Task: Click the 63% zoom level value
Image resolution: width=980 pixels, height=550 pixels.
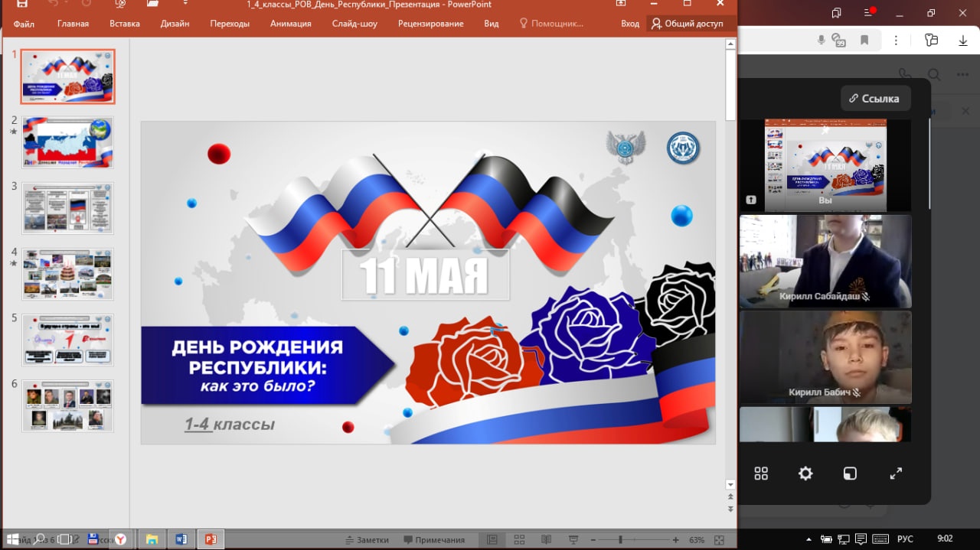Action: [697, 540]
